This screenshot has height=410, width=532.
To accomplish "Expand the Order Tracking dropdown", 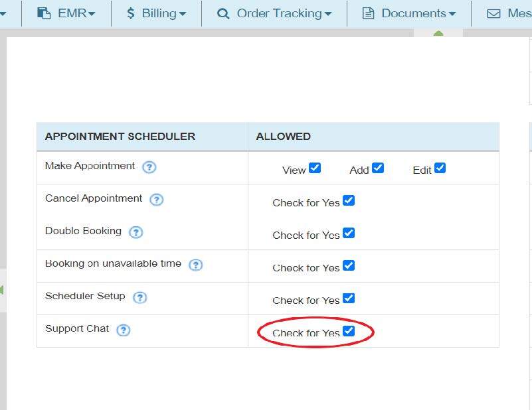I will point(274,13).
